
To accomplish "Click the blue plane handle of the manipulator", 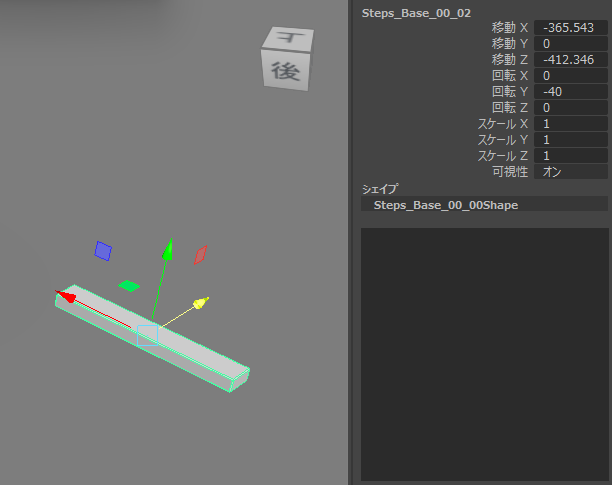I will 103,251.
